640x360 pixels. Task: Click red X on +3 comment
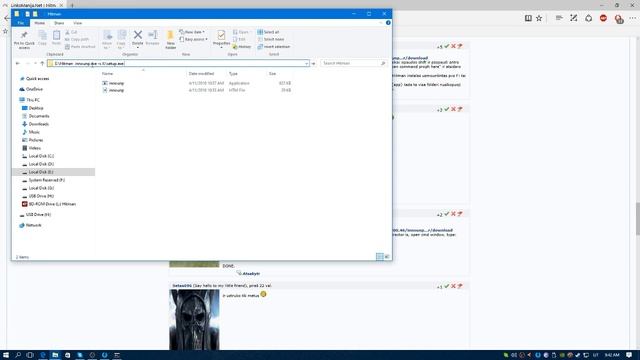click(453, 109)
